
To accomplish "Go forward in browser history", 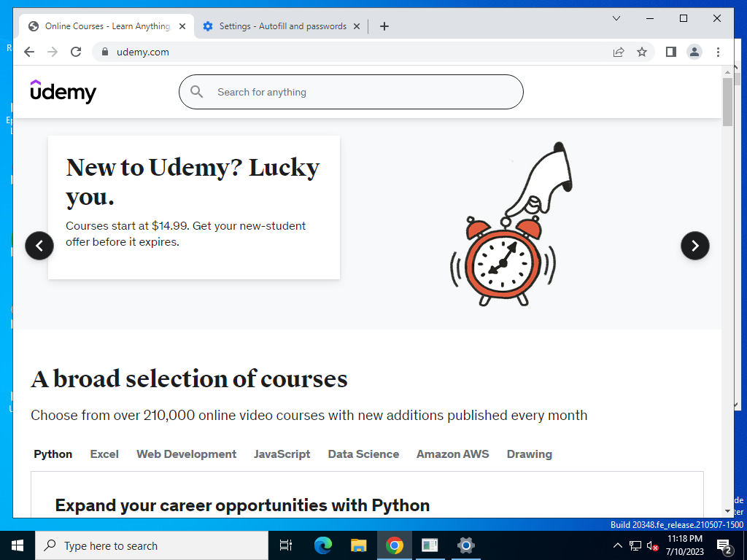I will coord(53,52).
